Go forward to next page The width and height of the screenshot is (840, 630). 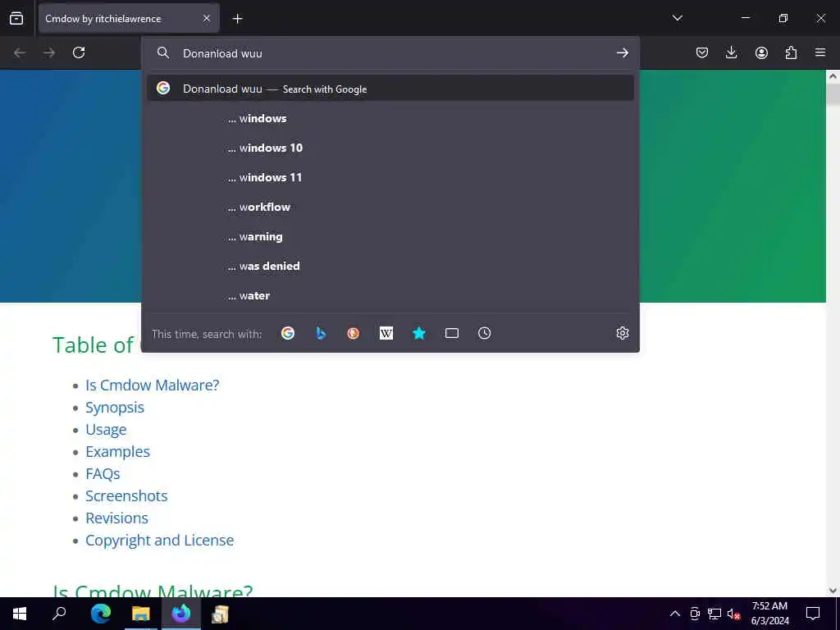[49, 52]
